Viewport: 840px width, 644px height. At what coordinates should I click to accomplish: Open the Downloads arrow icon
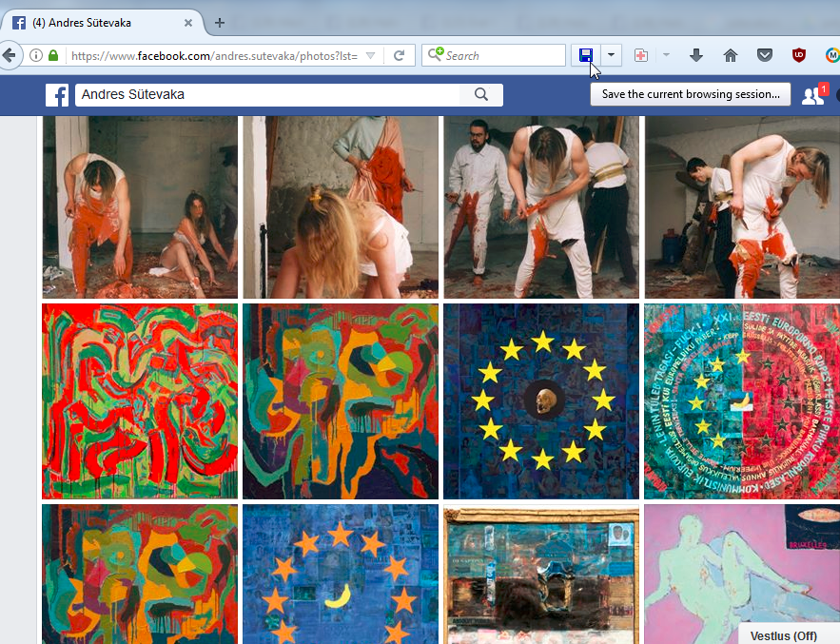click(696, 55)
